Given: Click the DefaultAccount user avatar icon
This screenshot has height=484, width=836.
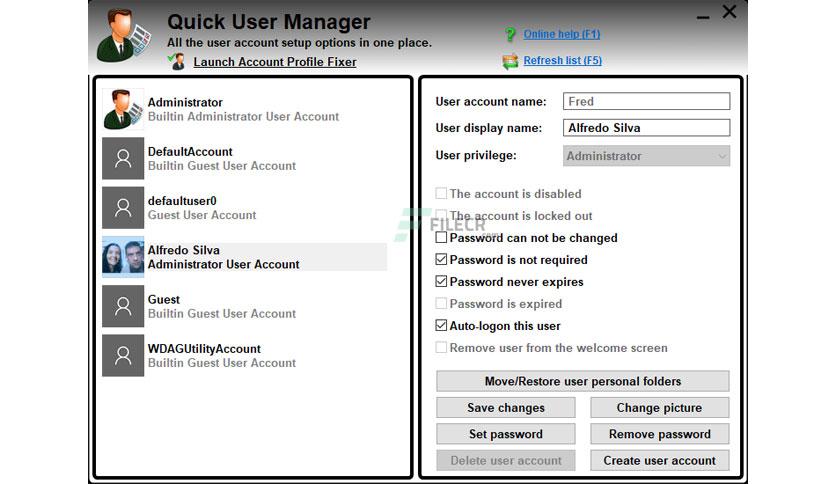Looking at the screenshot, I should click(x=123, y=158).
